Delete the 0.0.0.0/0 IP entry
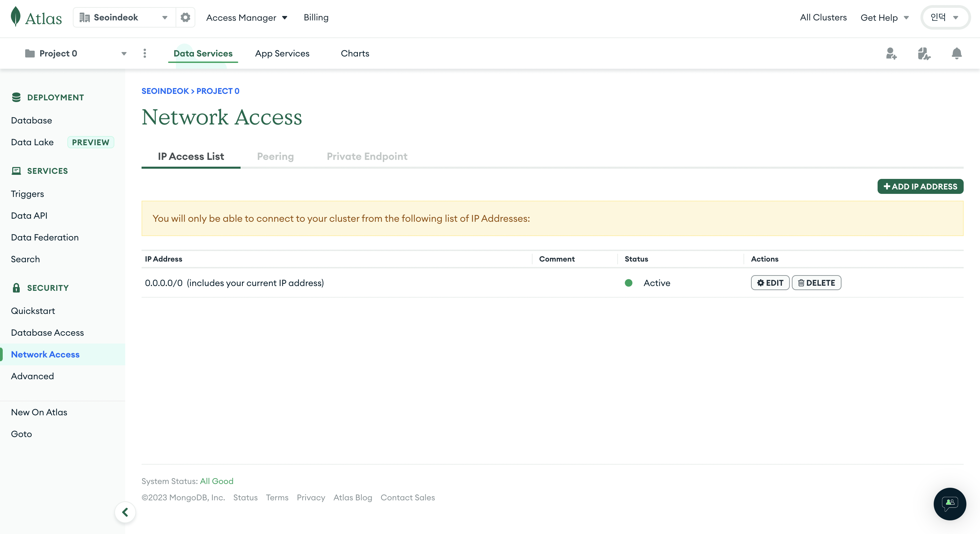 816,283
